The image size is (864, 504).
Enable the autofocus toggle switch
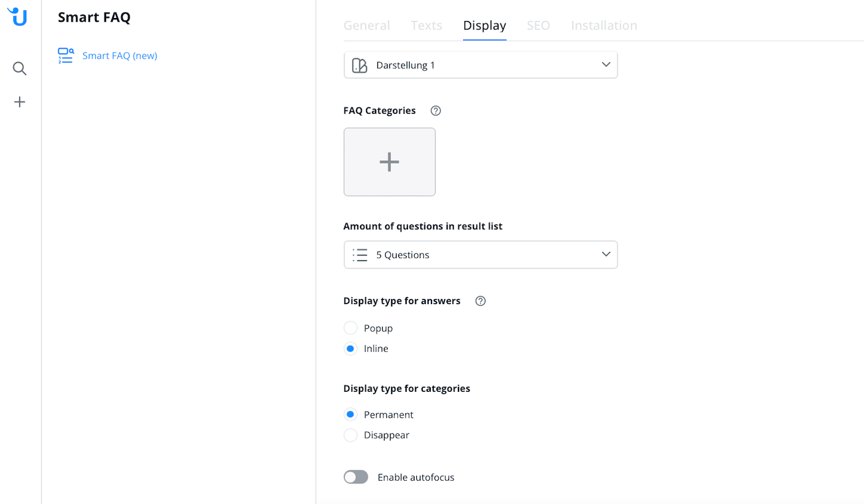click(356, 478)
